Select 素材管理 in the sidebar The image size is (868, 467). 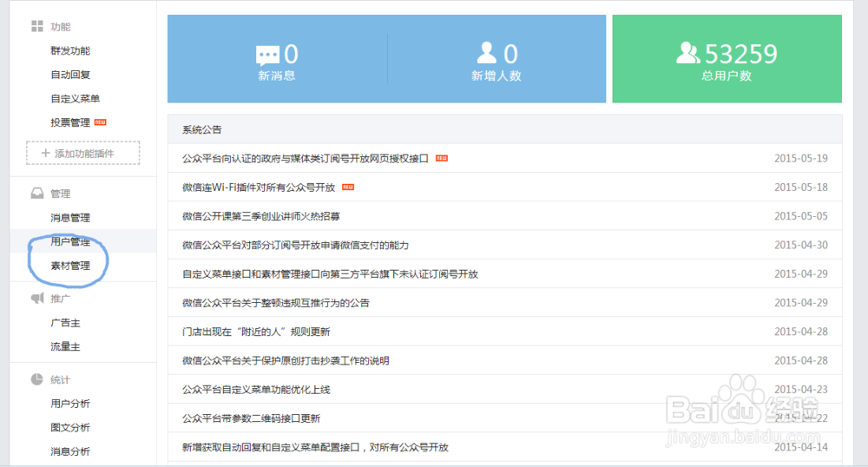(x=70, y=266)
